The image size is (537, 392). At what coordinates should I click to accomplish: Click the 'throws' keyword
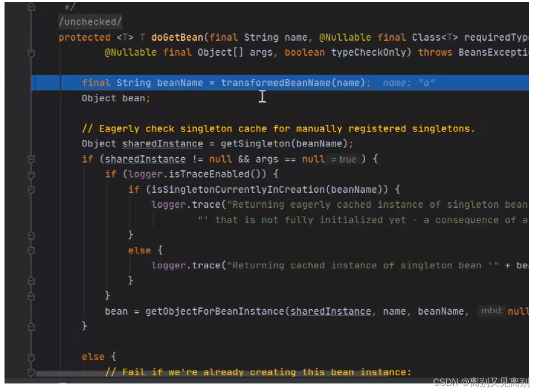pos(435,52)
